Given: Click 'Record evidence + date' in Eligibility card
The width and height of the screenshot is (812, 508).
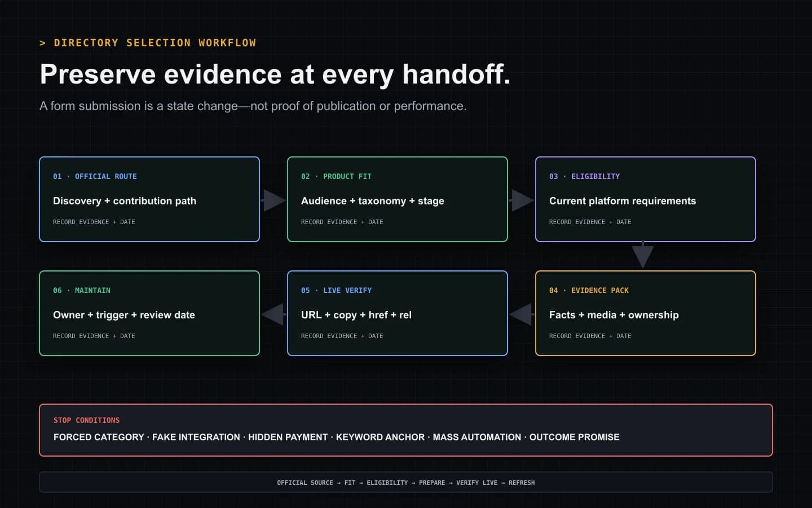Looking at the screenshot, I should point(590,222).
